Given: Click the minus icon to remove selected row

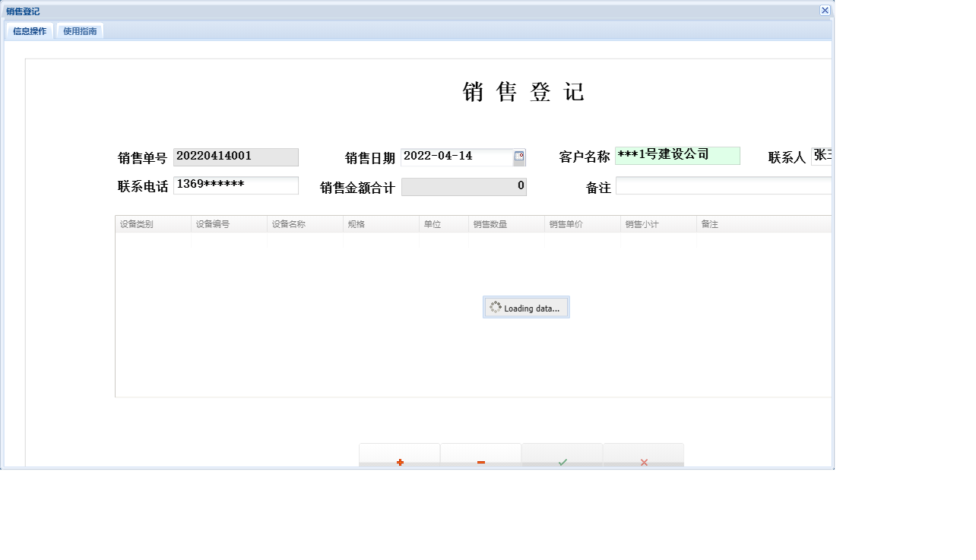Looking at the screenshot, I should [x=480, y=460].
